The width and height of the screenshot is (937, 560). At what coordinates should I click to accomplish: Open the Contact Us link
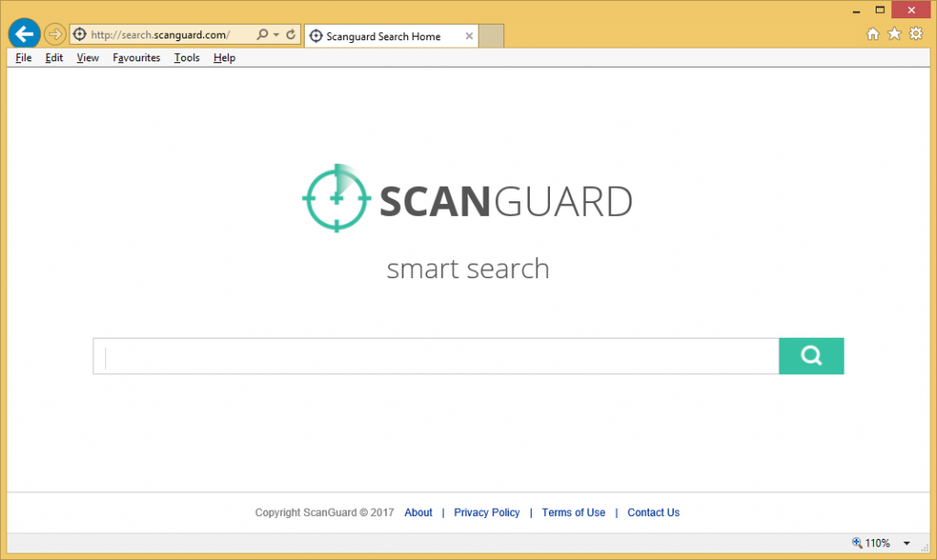click(x=653, y=512)
